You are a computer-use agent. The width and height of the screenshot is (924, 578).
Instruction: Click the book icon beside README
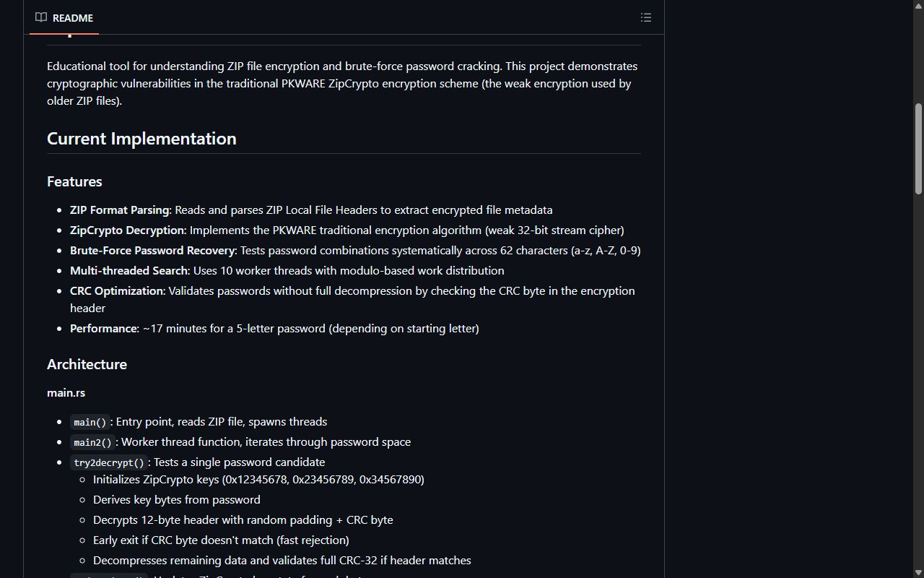coord(41,17)
